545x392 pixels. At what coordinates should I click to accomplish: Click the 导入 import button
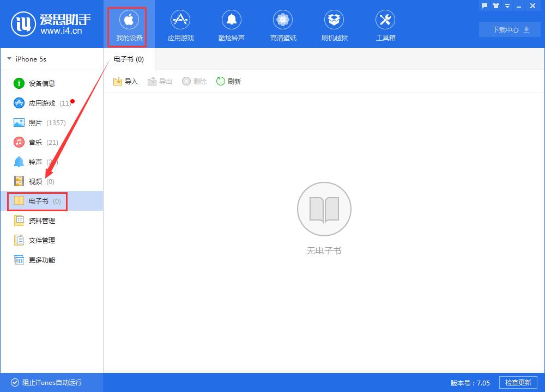(x=125, y=81)
